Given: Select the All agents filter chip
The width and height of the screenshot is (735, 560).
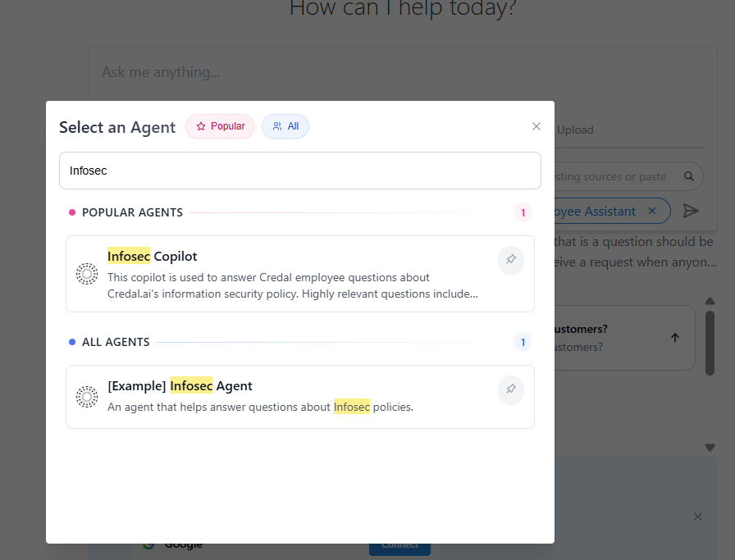Looking at the screenshot, I should [285, 126].
